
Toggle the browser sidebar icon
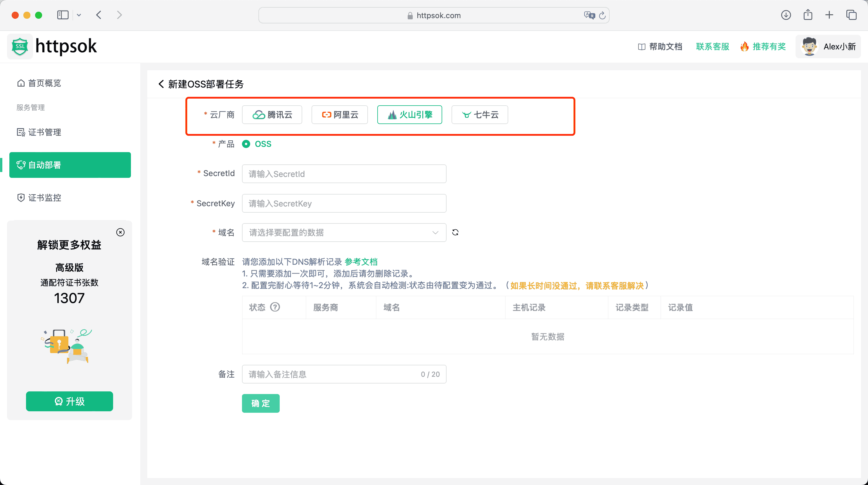(63, 15)
